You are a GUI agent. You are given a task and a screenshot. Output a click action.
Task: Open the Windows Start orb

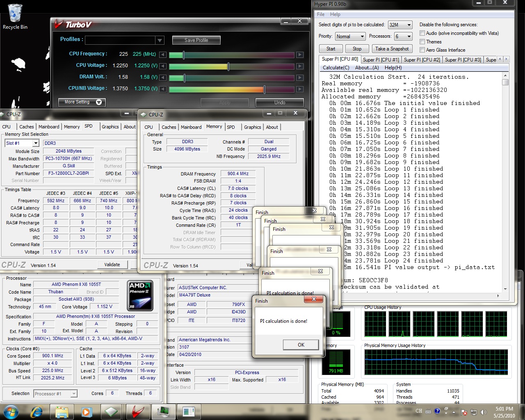(x=11, y=411)
